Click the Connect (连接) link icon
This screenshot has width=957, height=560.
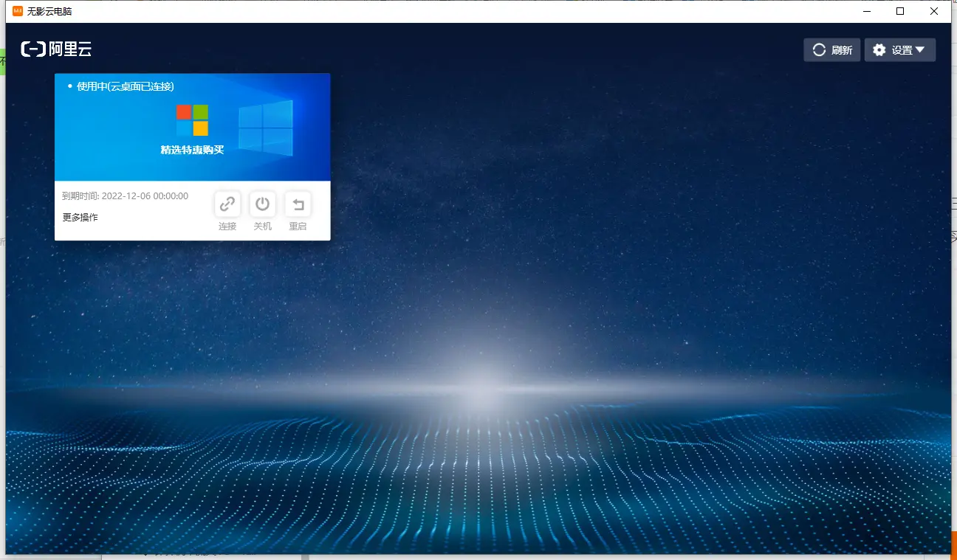(x=227, y=204)
